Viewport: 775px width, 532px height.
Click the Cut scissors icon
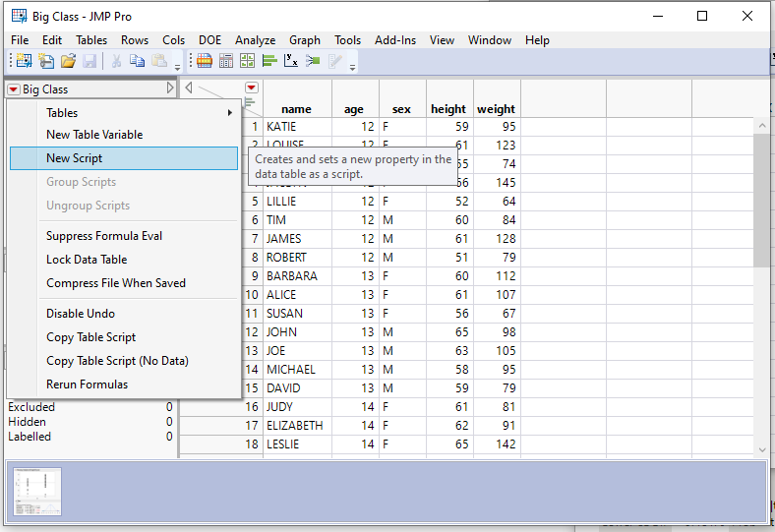pyautogui.click(x=116, y=61)
